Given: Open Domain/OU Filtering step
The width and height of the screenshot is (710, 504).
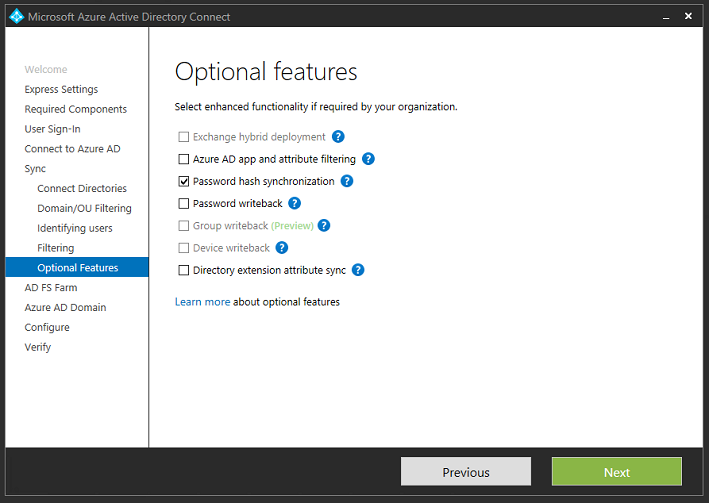Looking at the screenshot, I should (x=84, y=208).
